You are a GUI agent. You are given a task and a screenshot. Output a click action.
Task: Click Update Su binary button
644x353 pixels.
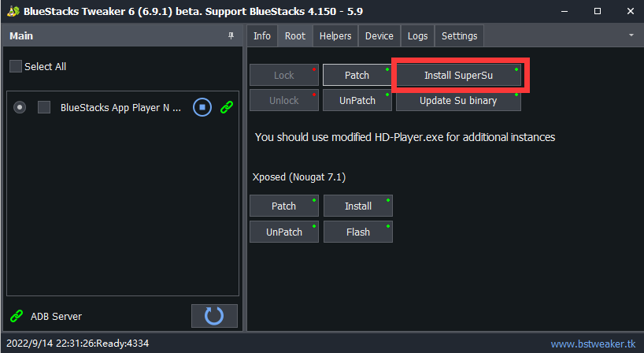click(x=457, y=101)
